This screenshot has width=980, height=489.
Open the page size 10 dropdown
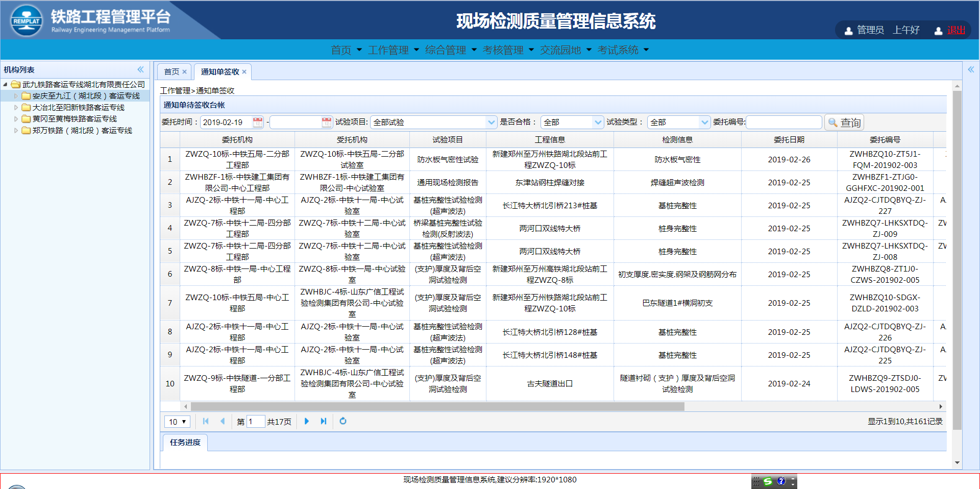coord(177,422)
